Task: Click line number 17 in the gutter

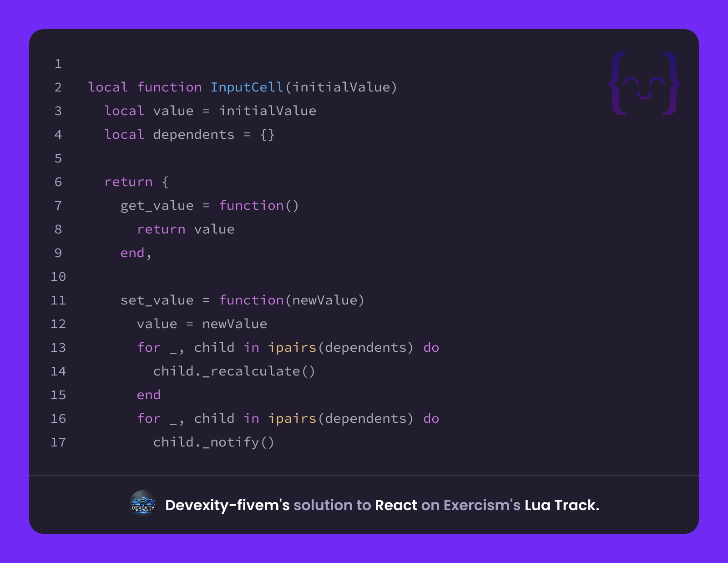Action: click(x=58, y=442)
